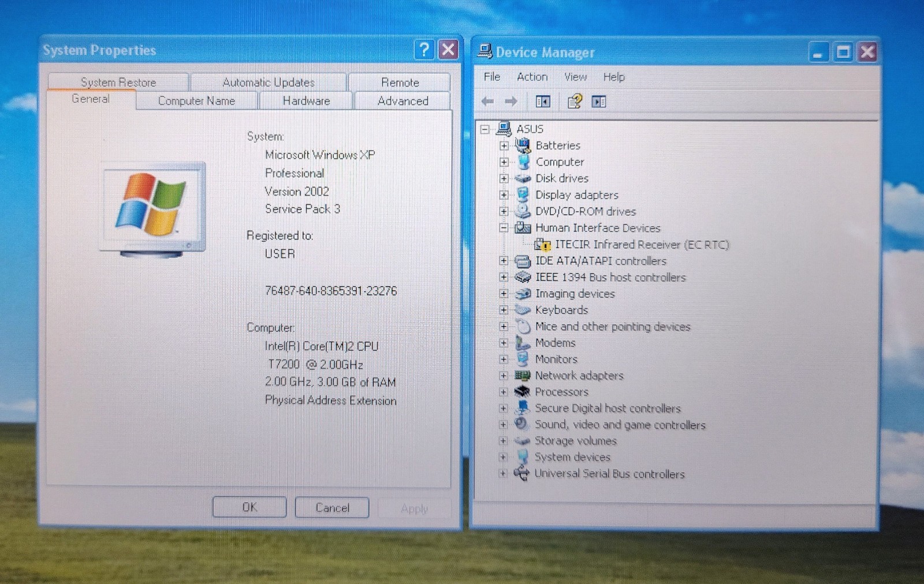Expand the Display adapters node
The height and width of the screenshot is (584, 924).
coord(504,195)
